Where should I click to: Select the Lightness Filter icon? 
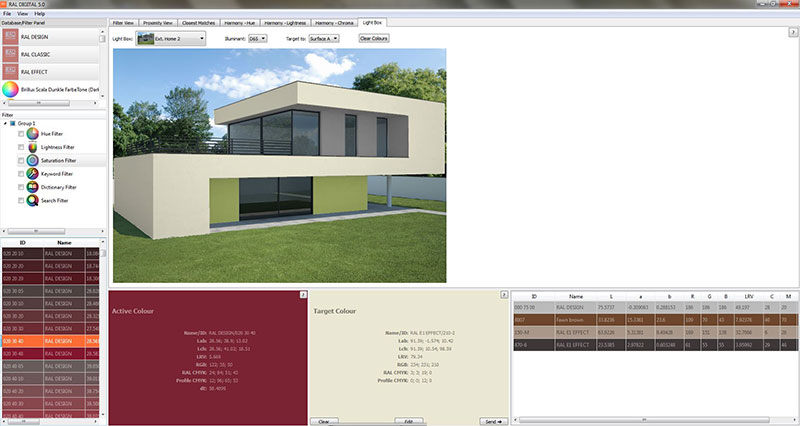click(x=32, y=147)
